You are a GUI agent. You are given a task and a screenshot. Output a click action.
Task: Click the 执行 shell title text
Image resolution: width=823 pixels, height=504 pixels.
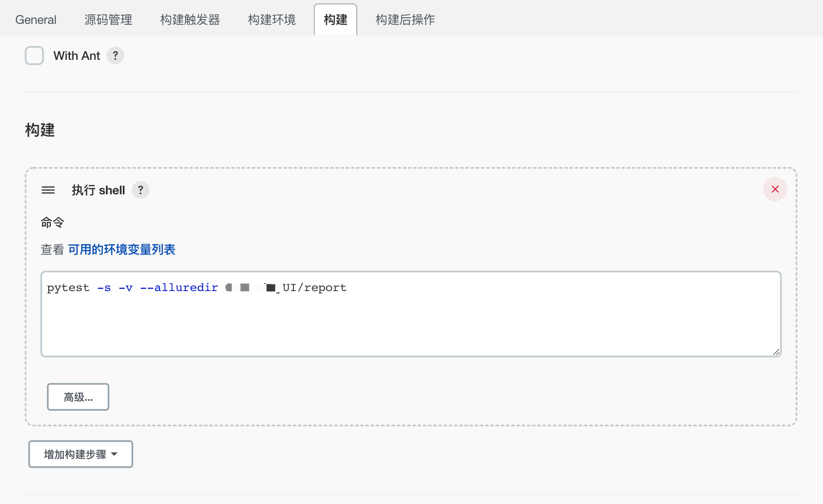[x=99, y=190]
